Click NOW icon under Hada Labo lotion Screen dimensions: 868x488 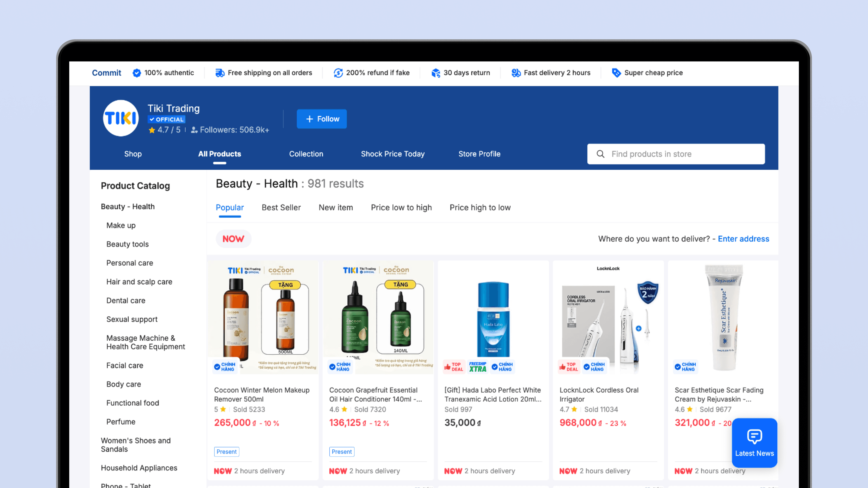pos(453,471)
